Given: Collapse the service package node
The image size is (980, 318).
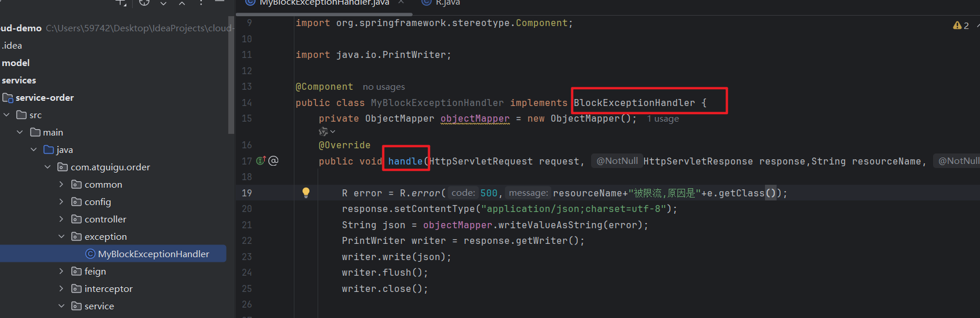Looking at the screenshot, I should tap(61, 306).
